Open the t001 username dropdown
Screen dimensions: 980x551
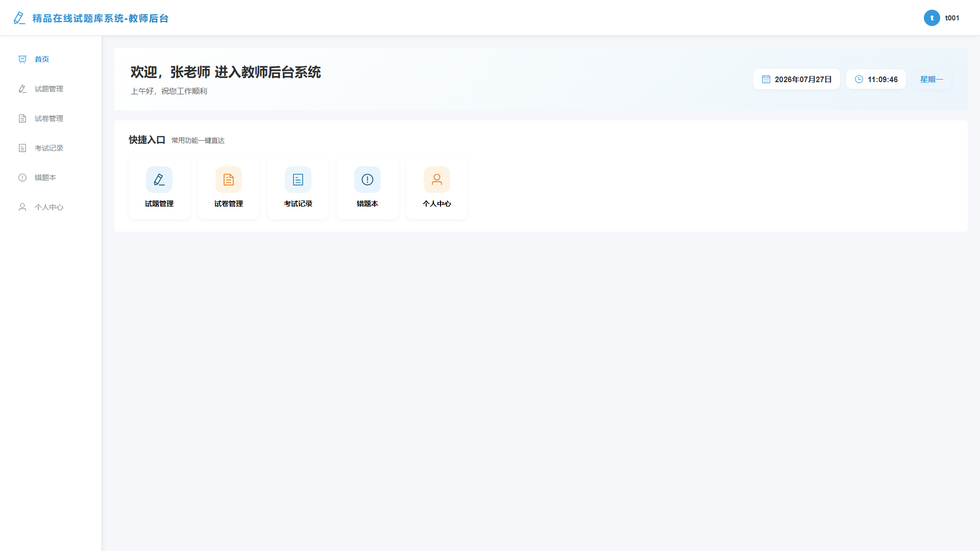click(x=952, y=18)
